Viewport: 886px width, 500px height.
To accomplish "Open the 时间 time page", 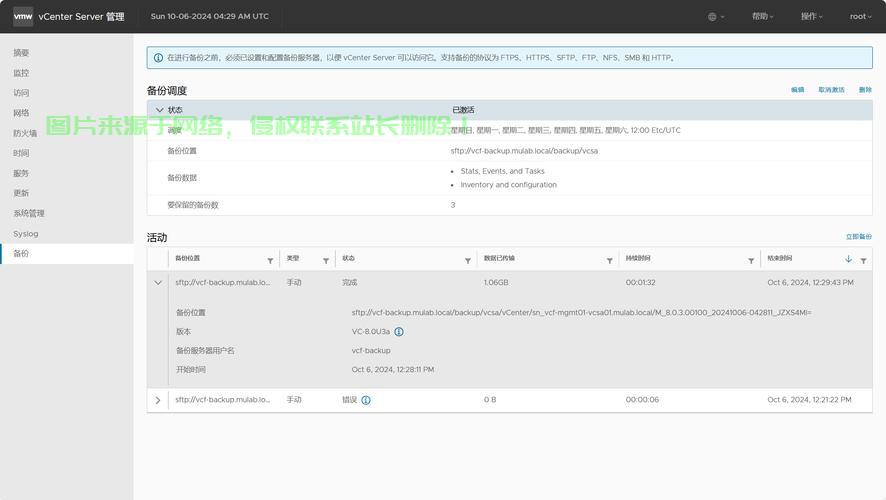I will (x=21, y=153).
